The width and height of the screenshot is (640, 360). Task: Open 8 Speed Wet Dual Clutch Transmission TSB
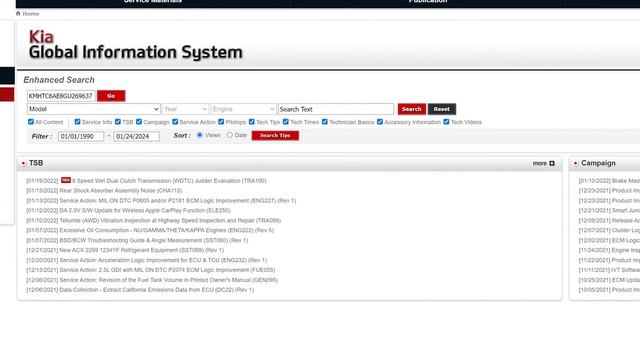click(169, 181)
